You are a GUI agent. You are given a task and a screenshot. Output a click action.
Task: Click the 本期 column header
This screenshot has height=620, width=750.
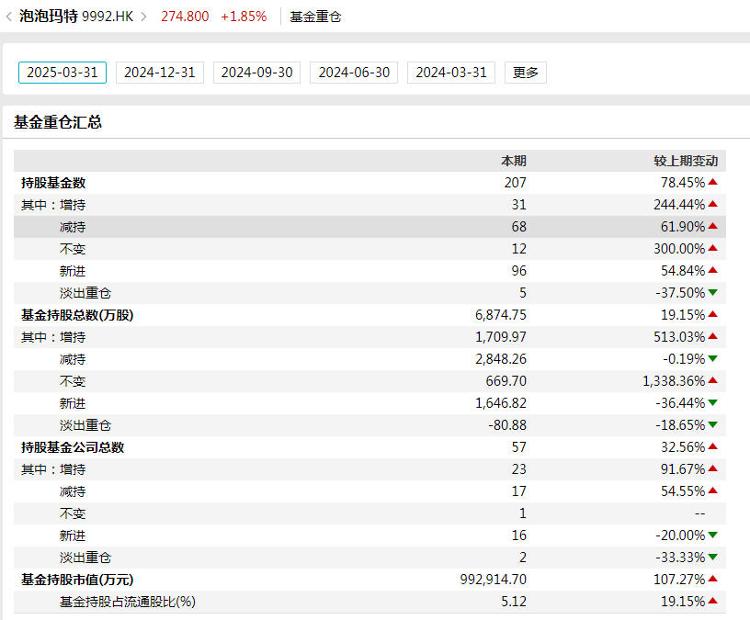point(514,161)
